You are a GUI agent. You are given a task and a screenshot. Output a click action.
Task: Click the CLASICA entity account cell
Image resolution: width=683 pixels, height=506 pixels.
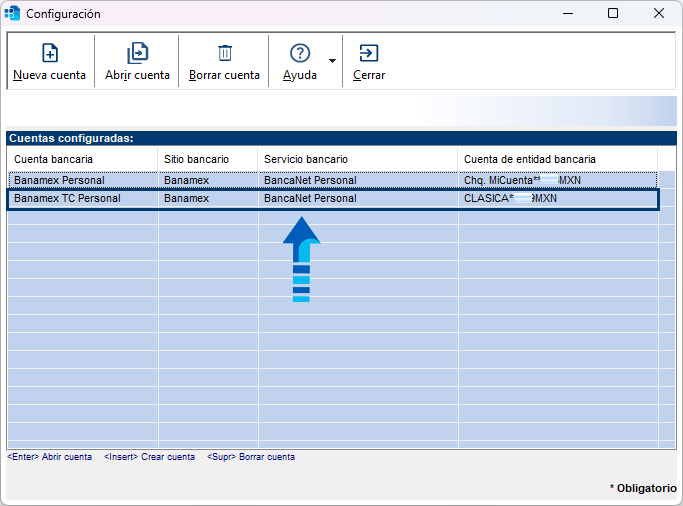pos(510,198)
